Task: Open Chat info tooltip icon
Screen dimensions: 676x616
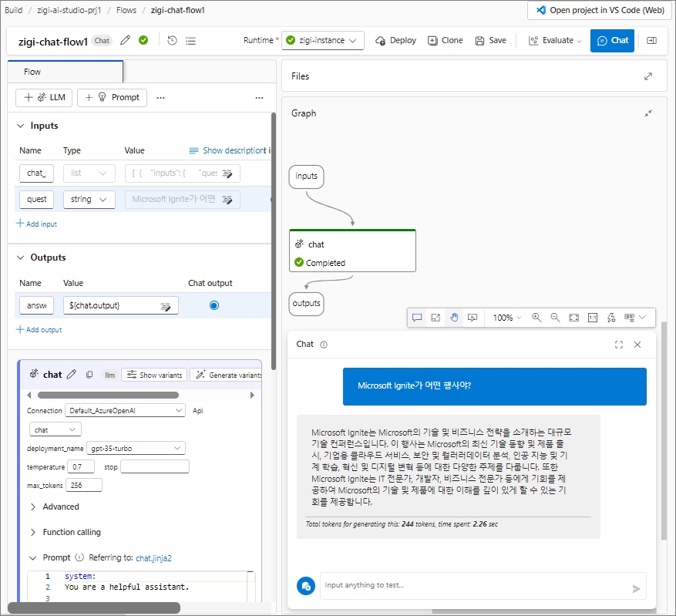Action: coord(324,345)
